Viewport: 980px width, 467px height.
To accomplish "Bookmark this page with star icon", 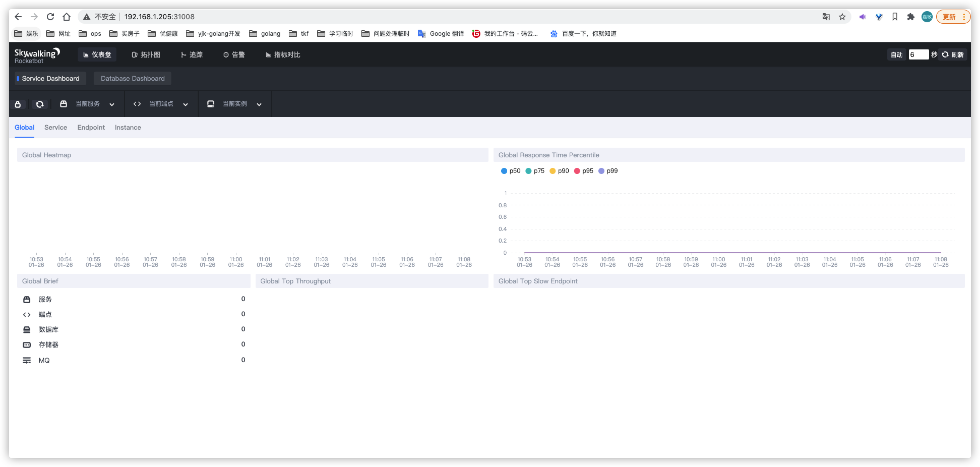I will (842, 17).
